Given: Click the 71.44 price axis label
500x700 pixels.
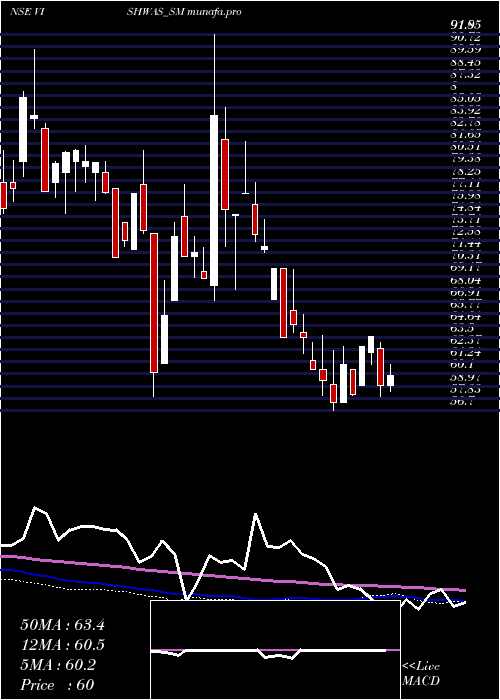Looking at the screenshot, I should (464, 244).
